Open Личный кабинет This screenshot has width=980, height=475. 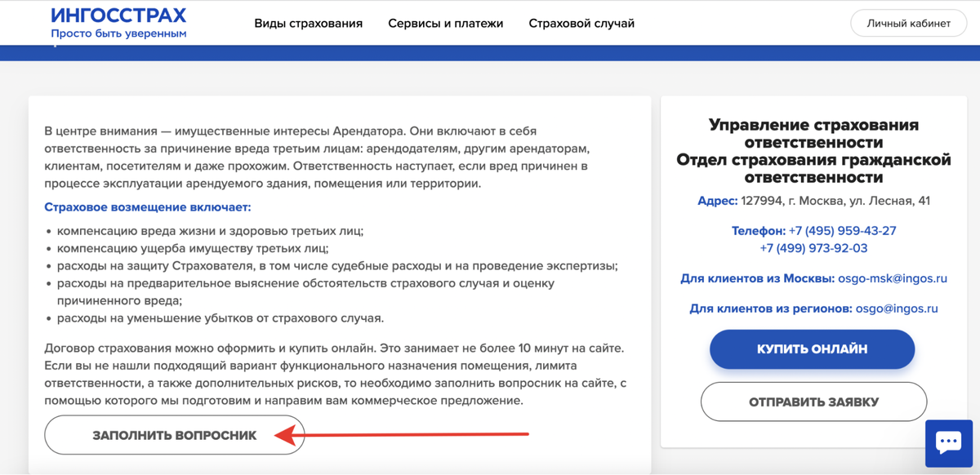[908, 23]
